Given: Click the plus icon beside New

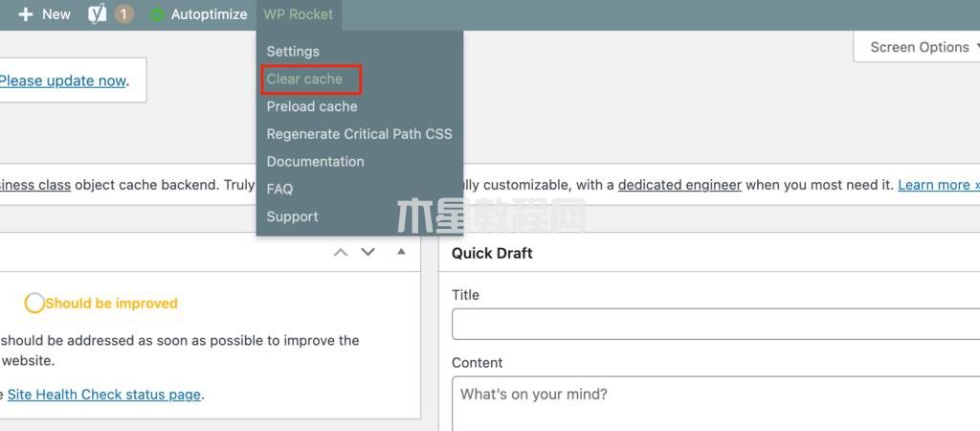Looking at the screenshot, I should 25,14.
